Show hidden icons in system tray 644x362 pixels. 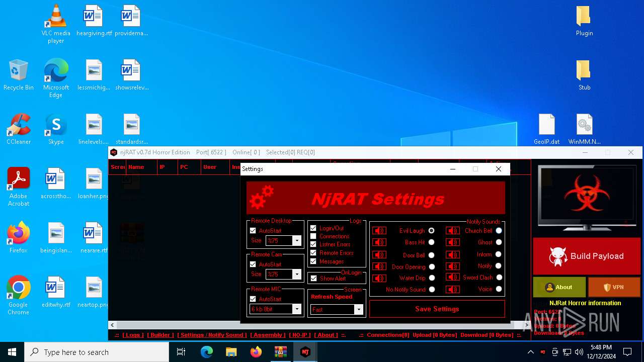530,352
